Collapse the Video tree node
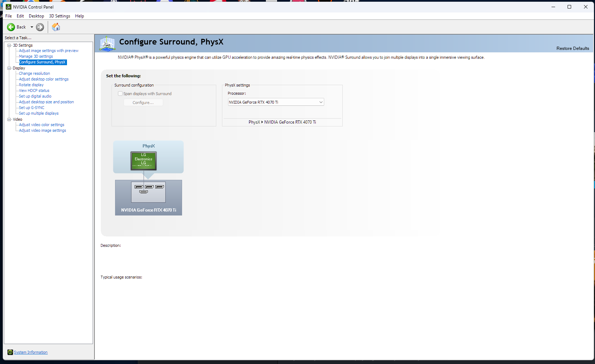 click(9, 119)
